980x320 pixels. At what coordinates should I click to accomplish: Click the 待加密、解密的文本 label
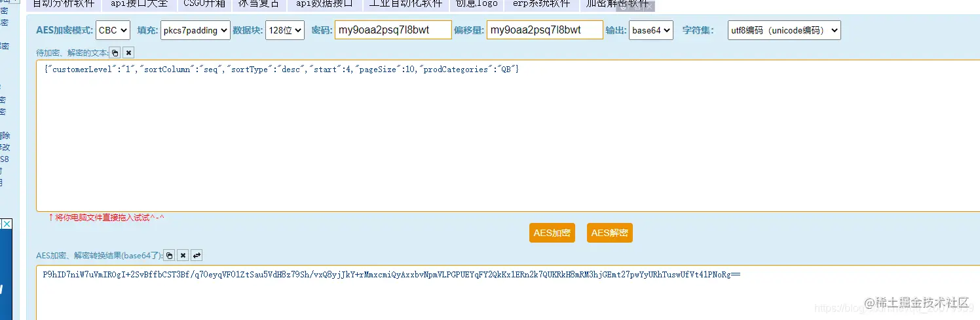coord(72,53)
